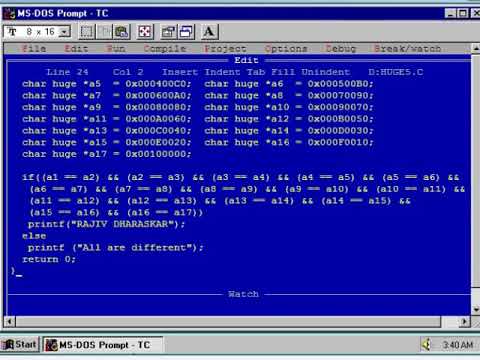Click the 'Watch' window title label
The width and height of the screenshot is (480, 360).
243,294
